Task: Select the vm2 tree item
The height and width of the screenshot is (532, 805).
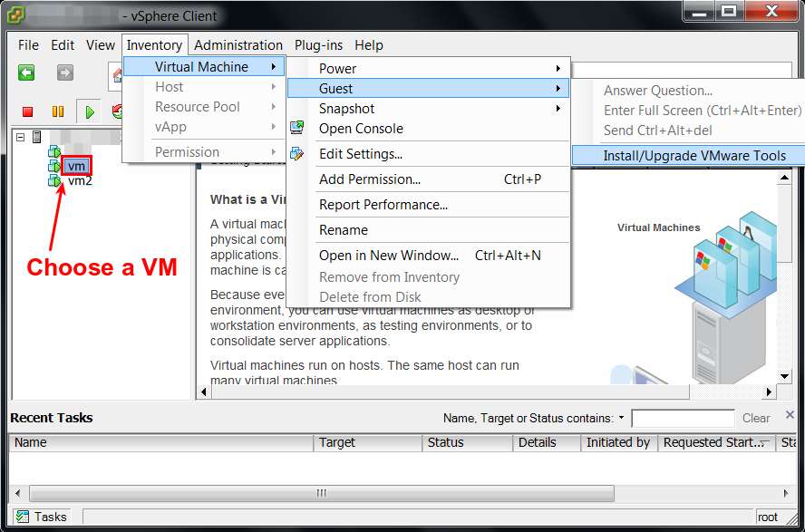Action: [x=80, y=180]
